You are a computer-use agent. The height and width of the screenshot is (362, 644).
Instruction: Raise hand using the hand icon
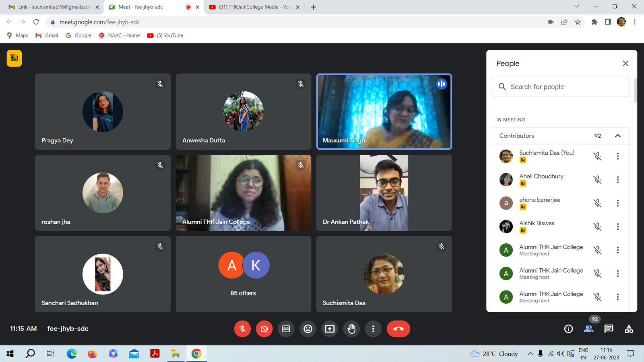point(351,329)
